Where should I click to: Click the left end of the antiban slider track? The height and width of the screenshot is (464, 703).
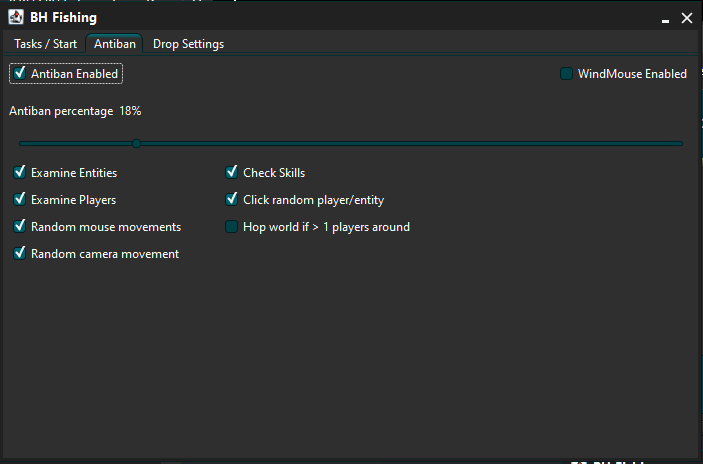coord(22,143)
